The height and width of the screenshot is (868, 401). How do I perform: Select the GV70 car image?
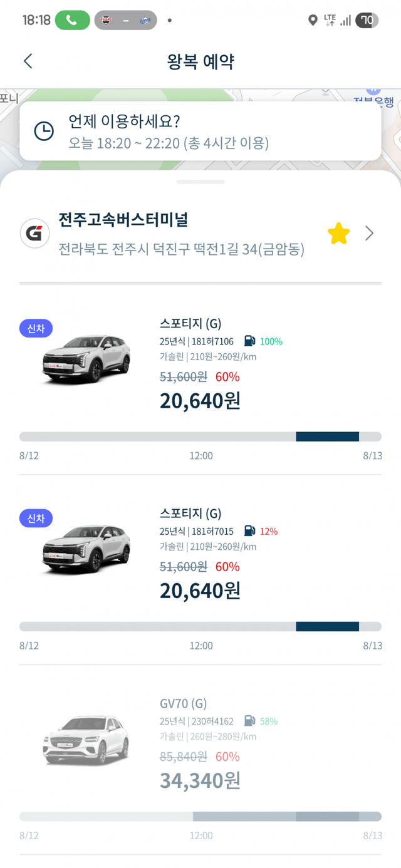tap(86, 739)
